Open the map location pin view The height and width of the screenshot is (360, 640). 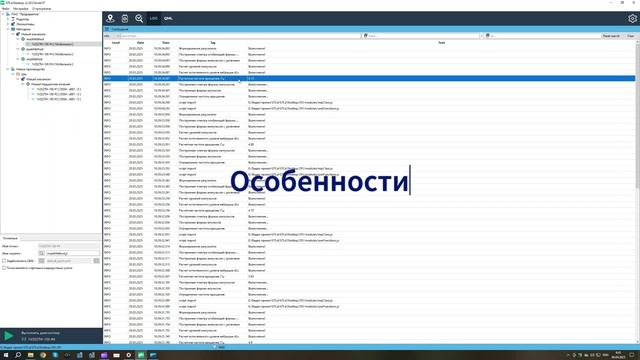(x=110, y=18)
